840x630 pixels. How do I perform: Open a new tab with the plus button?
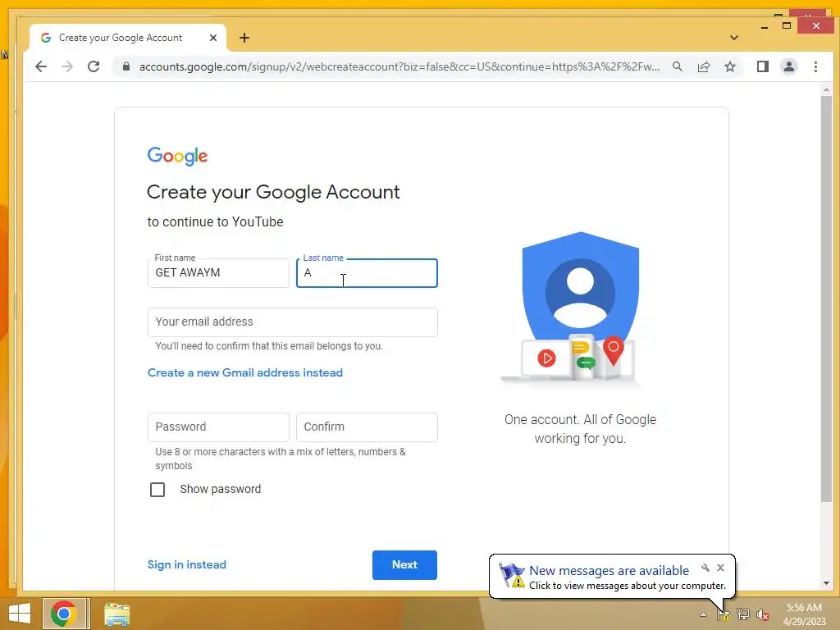coord(244,38)
